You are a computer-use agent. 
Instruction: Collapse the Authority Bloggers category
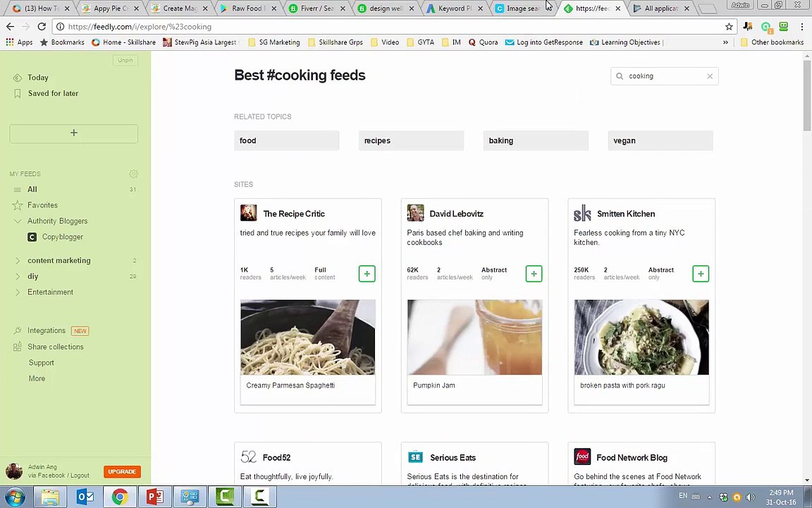17,222
